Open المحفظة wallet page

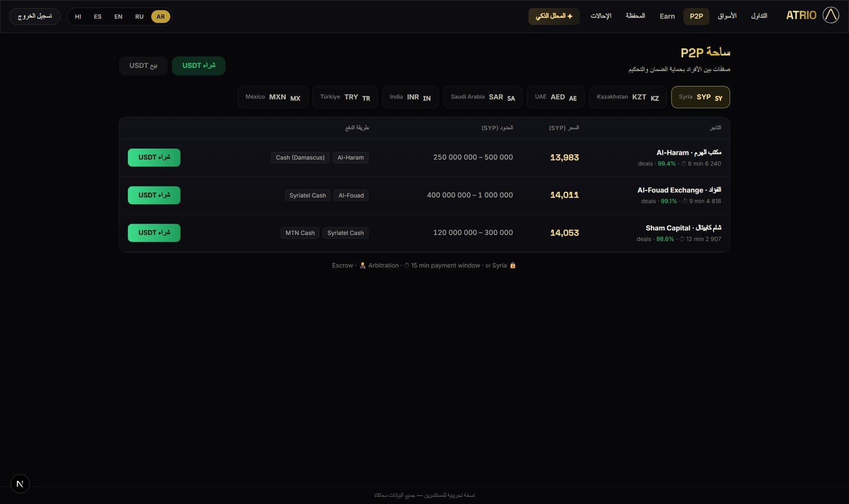pos(635,16)
